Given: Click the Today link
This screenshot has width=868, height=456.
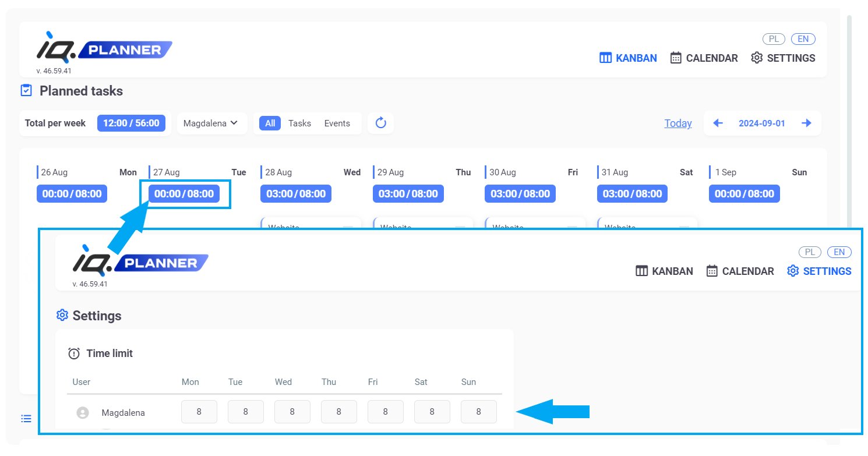Looking at the screenshot, I should [x=678, y=123].
